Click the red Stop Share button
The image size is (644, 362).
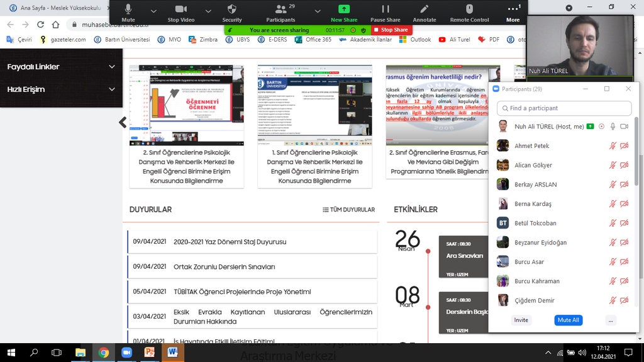pos(390,30)
